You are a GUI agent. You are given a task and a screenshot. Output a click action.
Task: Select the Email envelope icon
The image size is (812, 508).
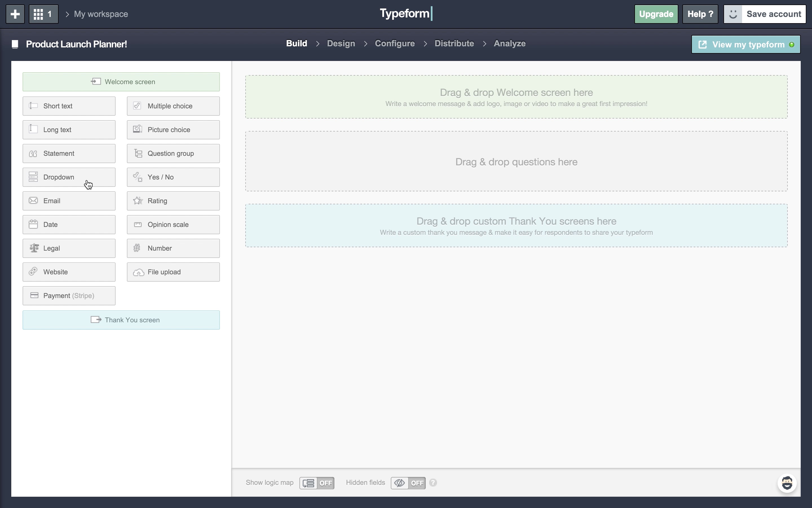(x=33, y=201)
